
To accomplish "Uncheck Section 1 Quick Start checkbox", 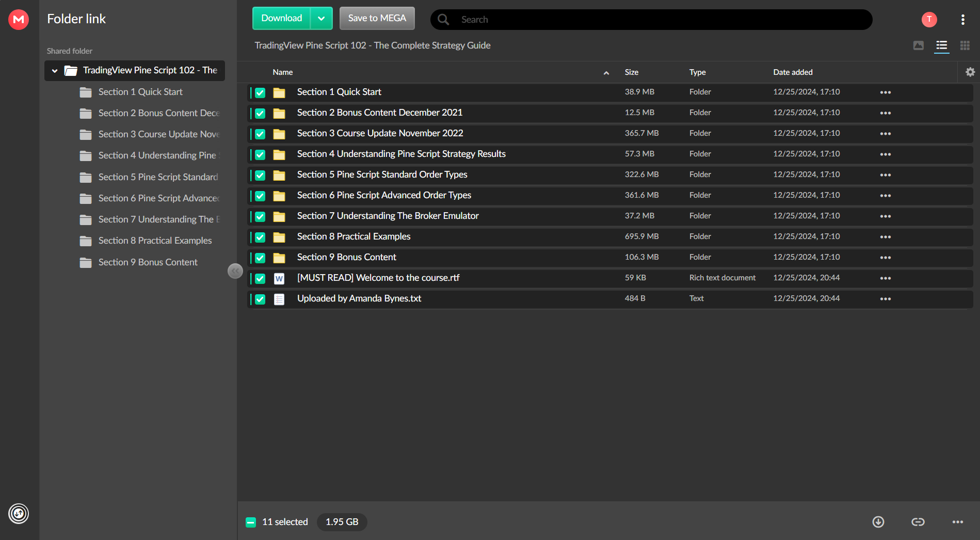I will coord(260,93).
